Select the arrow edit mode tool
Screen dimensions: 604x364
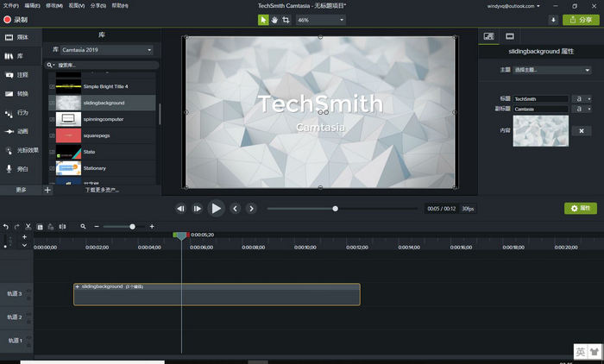(263, 20)
